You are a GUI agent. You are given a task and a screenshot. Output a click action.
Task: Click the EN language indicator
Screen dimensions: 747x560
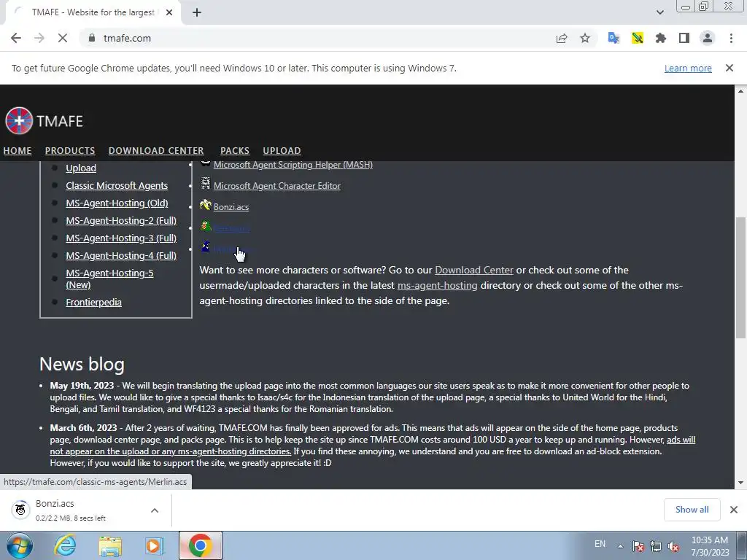pos(600,544)
